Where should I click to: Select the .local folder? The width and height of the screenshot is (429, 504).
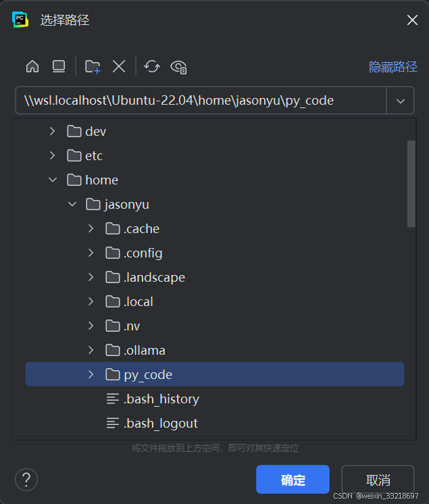click(215, 301)
